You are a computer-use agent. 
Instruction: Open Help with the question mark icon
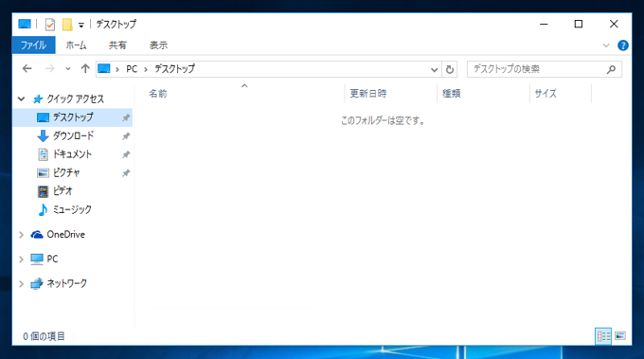[622, 45]
